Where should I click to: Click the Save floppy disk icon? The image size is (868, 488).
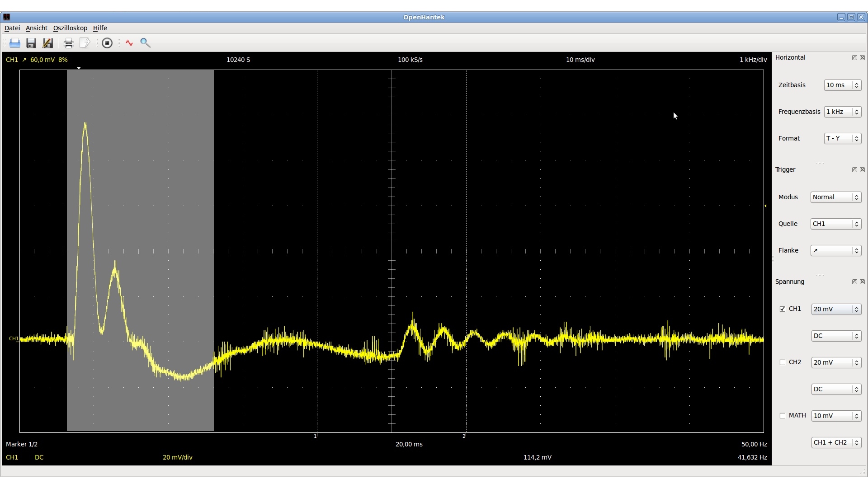point(31,43)
